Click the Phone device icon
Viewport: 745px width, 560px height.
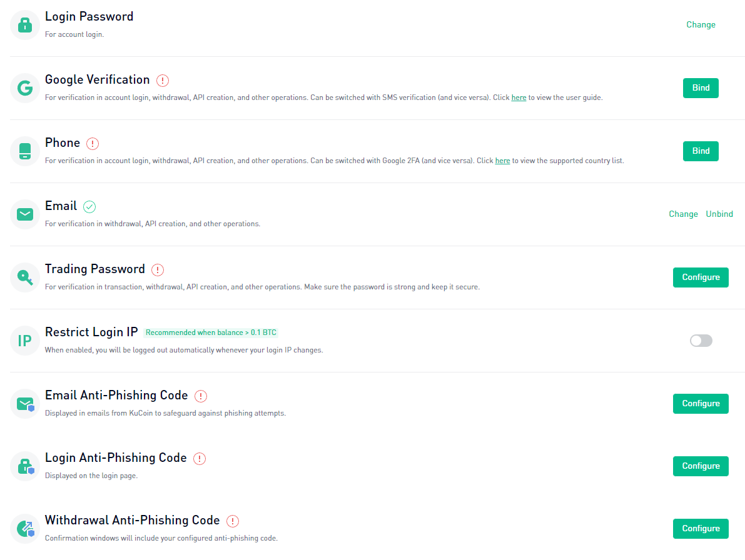tap(24, 151)
